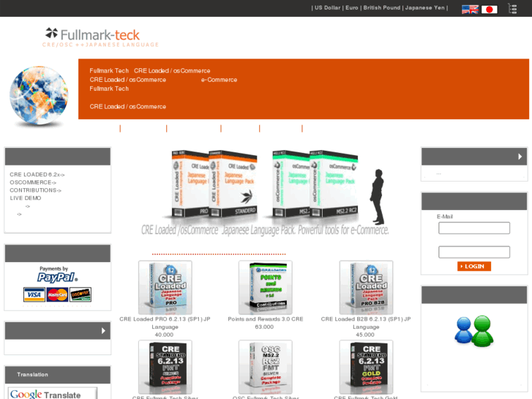This screenshot has height=399, width=532.
Task: Click the Visa card icon
Action: pos(34,294)
